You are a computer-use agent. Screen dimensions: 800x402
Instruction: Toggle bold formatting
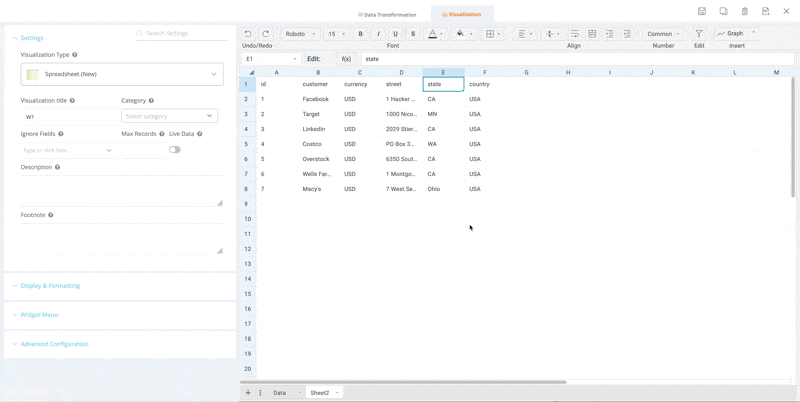[x=361, y=34]
